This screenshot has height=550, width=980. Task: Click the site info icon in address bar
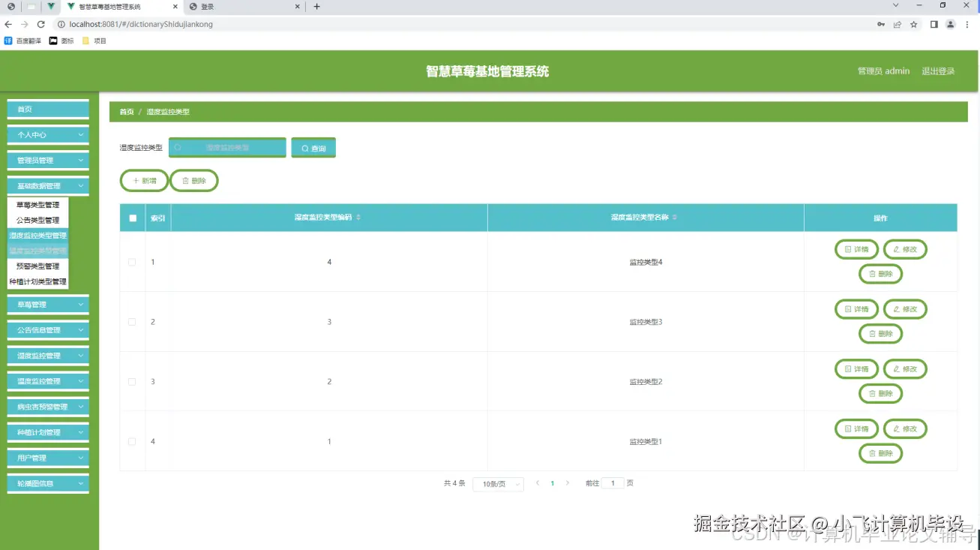(61, 24)
